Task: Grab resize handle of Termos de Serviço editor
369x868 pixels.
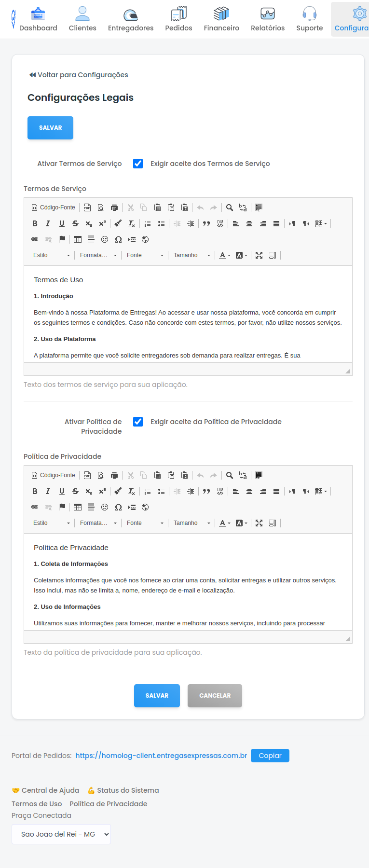Action: (x=348, y=371)
